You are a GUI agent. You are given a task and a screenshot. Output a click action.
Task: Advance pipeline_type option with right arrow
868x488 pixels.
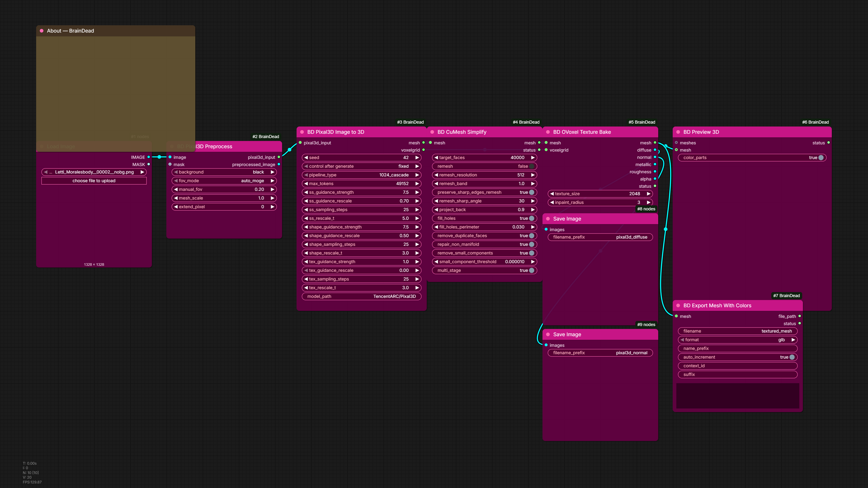click(x=417, y=175)
